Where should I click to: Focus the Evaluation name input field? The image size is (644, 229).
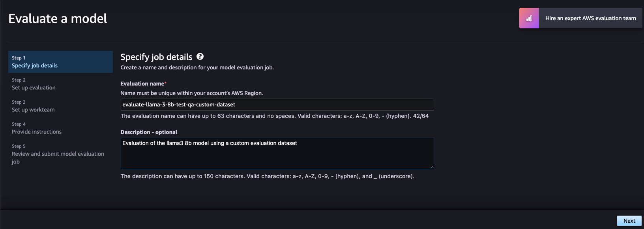click(277, 104)
